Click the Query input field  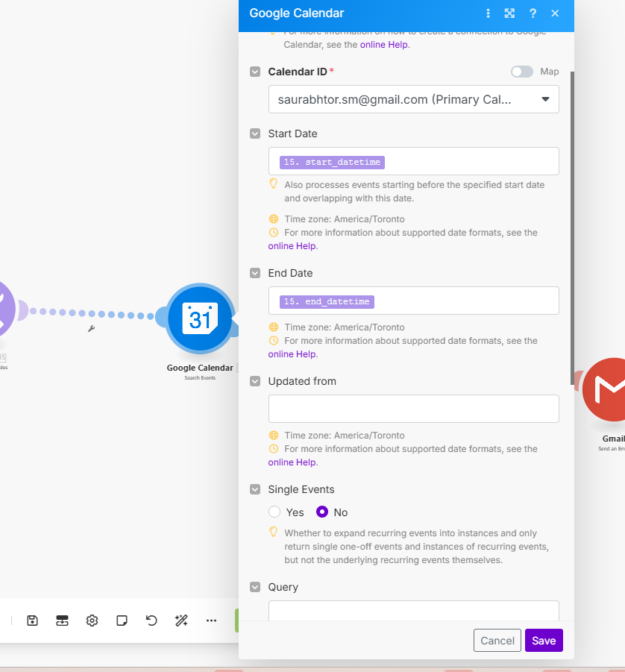coord(414,611)
